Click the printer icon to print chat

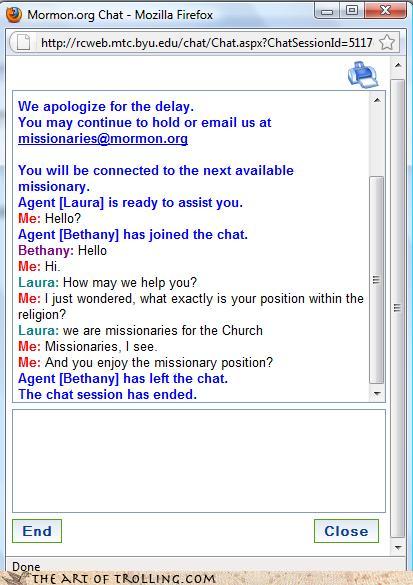pyautogui.click(x=363, y=75)
